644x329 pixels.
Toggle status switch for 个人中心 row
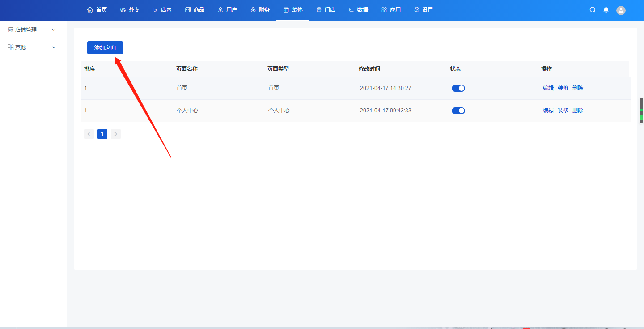458,111
